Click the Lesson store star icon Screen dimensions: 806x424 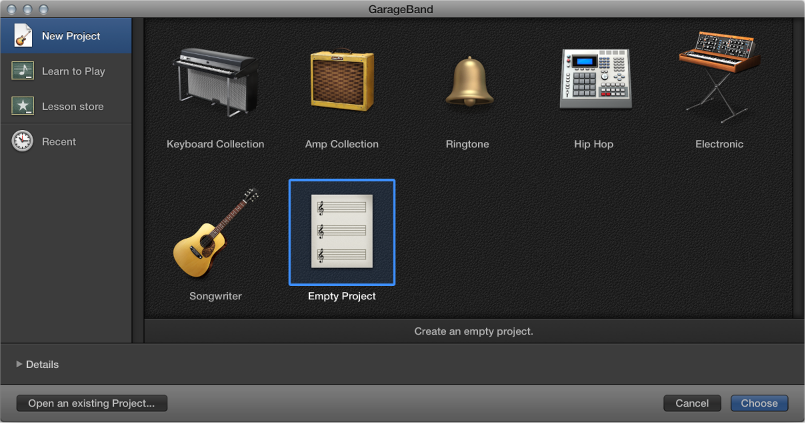tap(23, 106)
